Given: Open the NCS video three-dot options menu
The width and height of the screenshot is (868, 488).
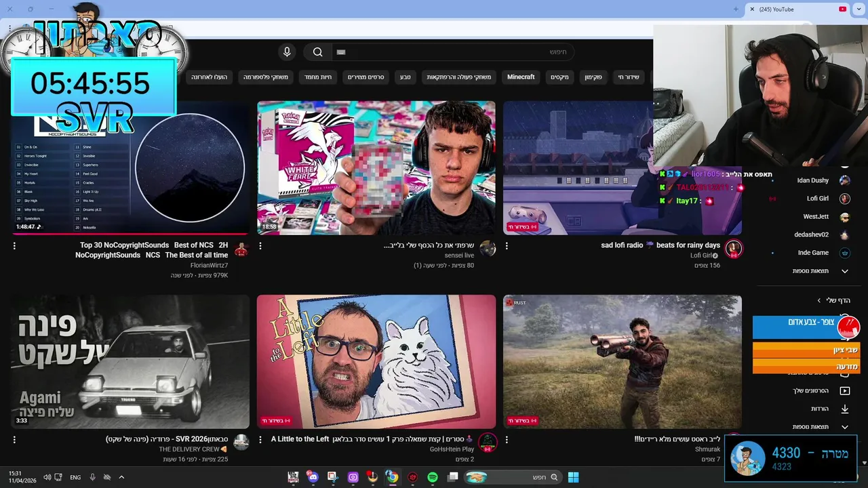Looking at the screenshot, I should pos(14,246).
